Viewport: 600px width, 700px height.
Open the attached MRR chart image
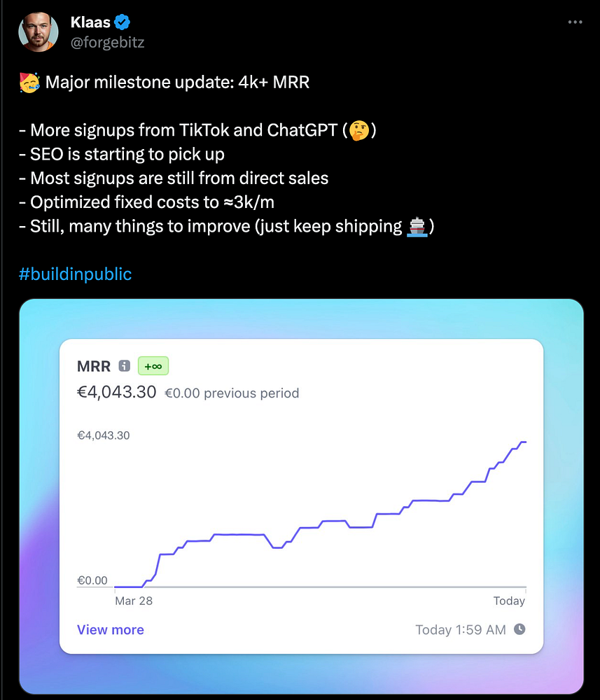(301, 496)
